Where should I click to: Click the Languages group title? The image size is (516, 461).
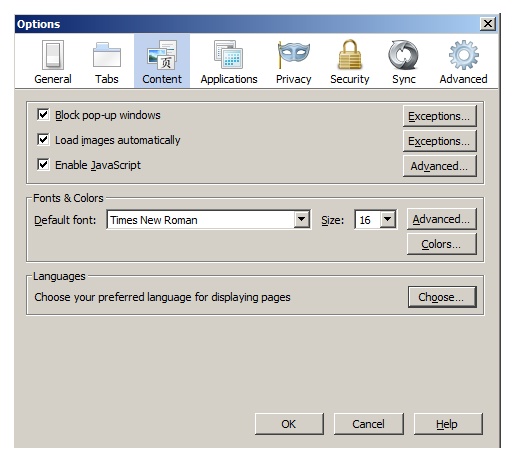59,276
